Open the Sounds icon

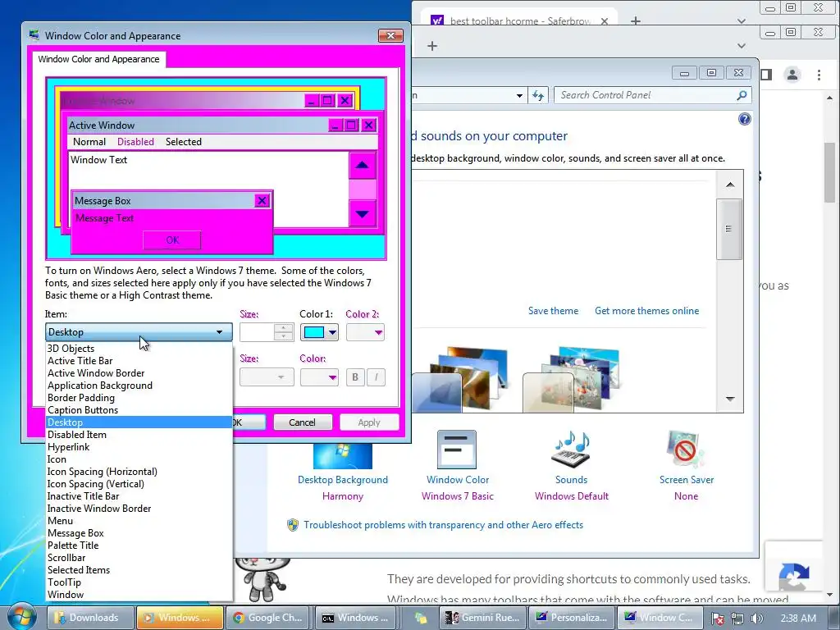tap(571, 450)
